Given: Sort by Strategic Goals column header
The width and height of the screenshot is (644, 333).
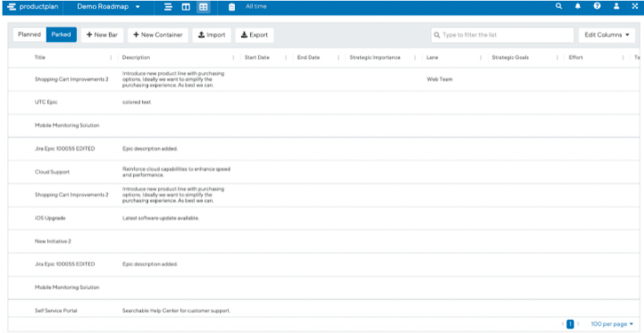Looking at the screenshot, I should click(x=510, y=58).
